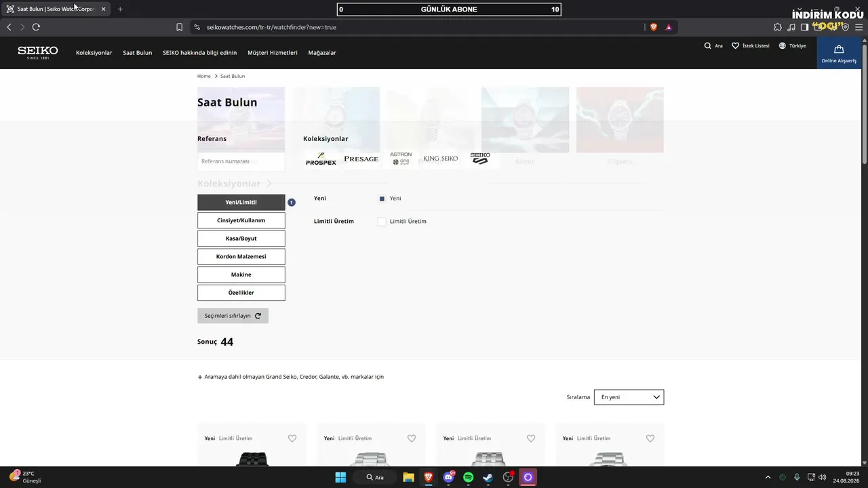Open a new browser tab

(x=120, y=9)
